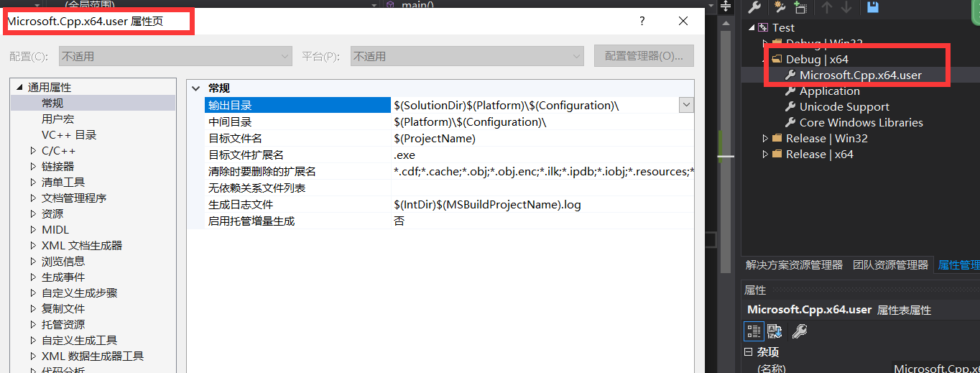Open Property Pages from Properties panel wrench
This screenshot has width=980, height=373.
pyautogui.click(x=799, y=331)
